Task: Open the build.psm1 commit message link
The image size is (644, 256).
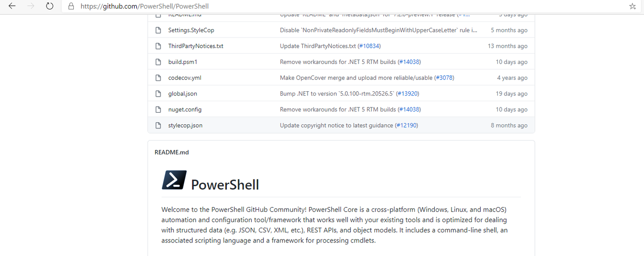Action: (x=338, y=62)
